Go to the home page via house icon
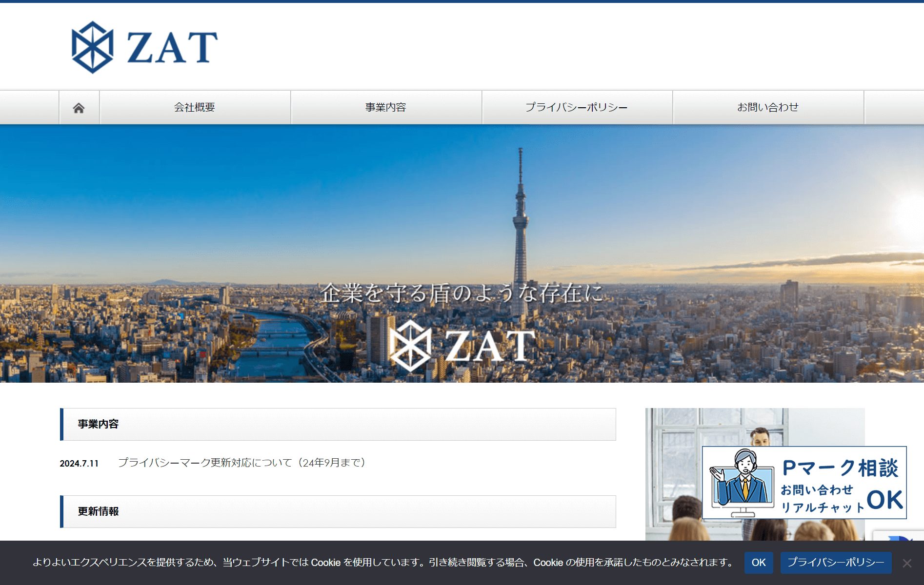This screenshot has height=585, width=924. (79, 108)
